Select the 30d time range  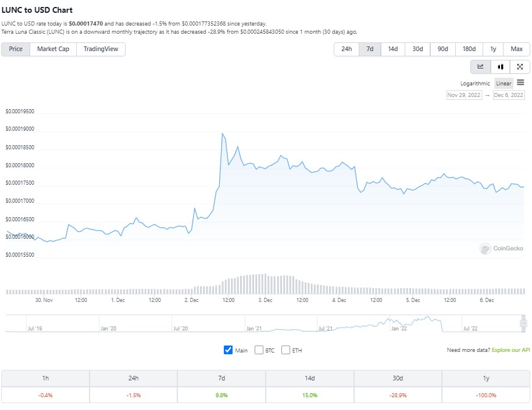tap(417, 49)
